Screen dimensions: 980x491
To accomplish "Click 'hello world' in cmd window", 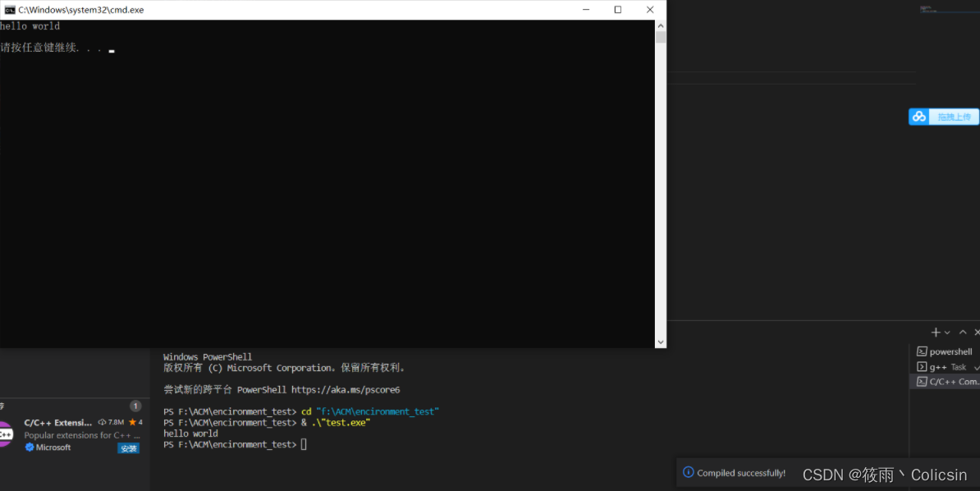I will point(30,26).
